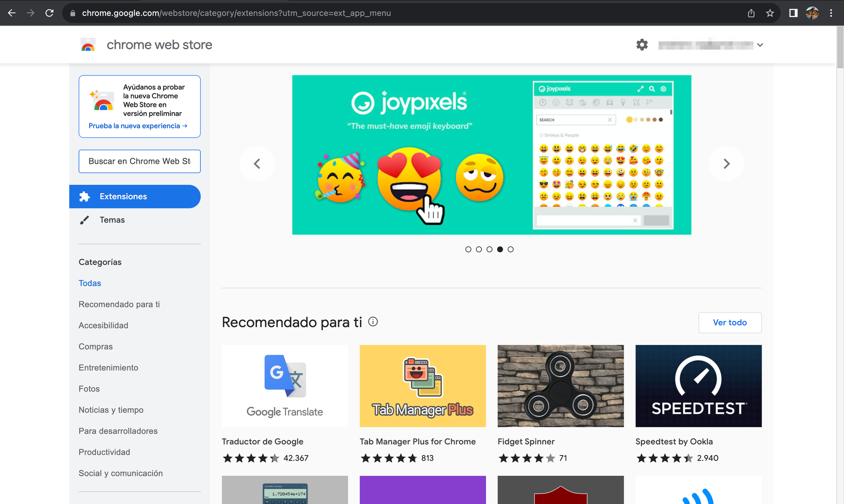The width and height of the screenshot is (844, 504).
Task: Go back using browser back arrow
Action: (x=12, y=13)
